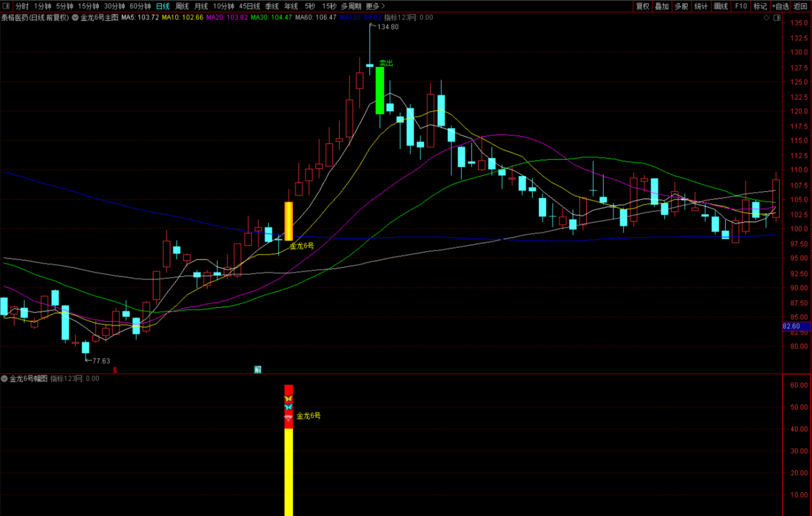Select the 日线 daily chart tab
The width and height of the screenshot is (812, 516).
point(163,6)
